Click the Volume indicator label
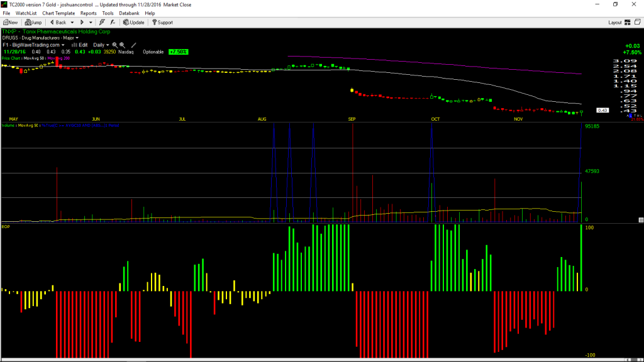Image resolution: width=644 pixels, height=362 pixels. (8, 126)
